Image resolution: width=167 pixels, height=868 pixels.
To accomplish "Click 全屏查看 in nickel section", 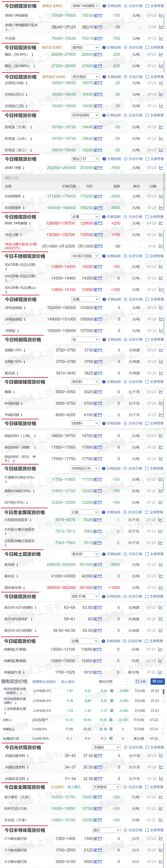I will pos(154,217).
